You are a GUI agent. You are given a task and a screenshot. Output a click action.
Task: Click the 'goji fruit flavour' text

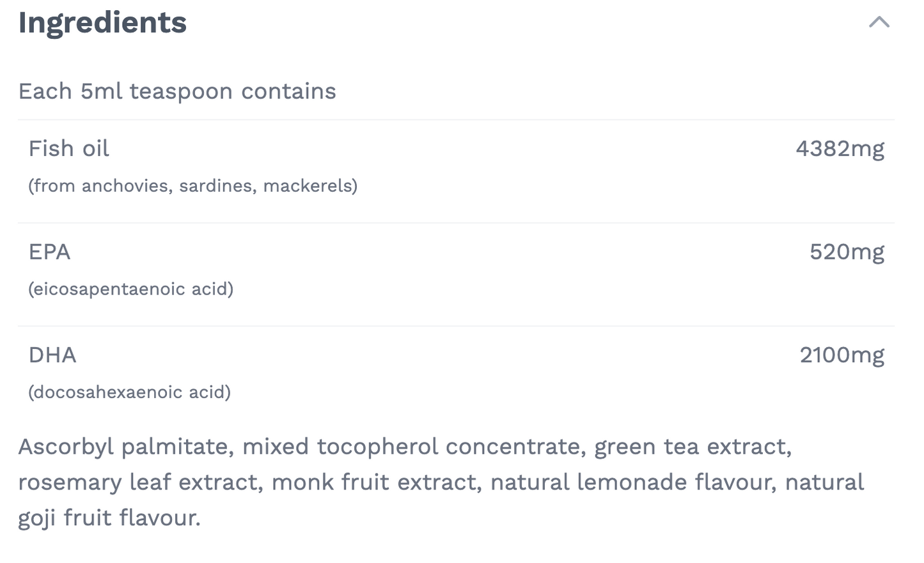pos(109,518)
